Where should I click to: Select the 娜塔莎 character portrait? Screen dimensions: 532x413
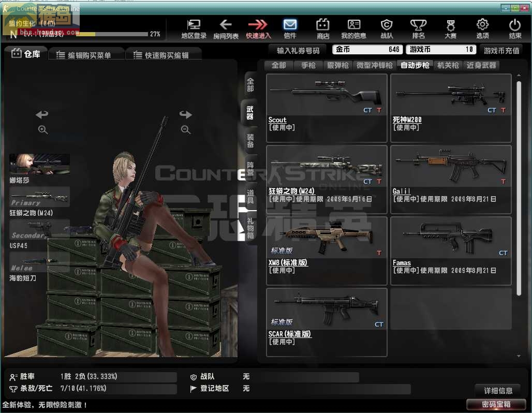[39, 164]
